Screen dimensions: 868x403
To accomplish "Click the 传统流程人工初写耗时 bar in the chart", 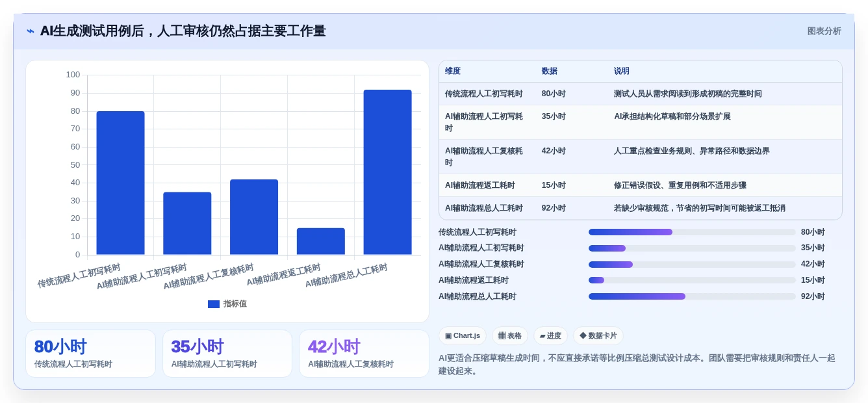I will tap(121, 183).
